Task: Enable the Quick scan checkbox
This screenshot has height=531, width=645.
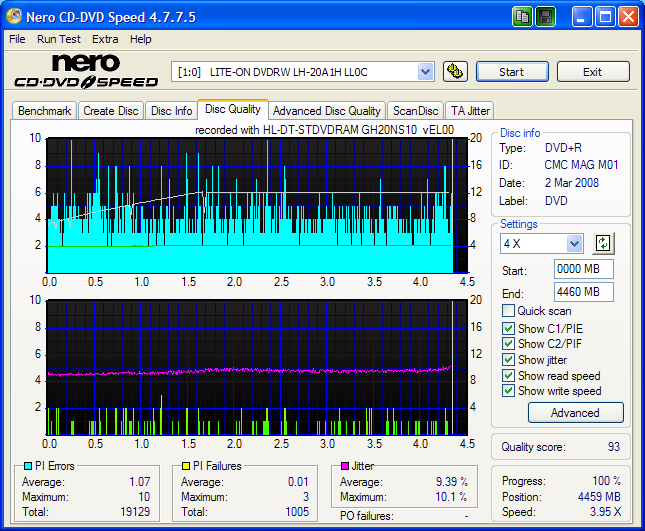Action: point(509,311)
